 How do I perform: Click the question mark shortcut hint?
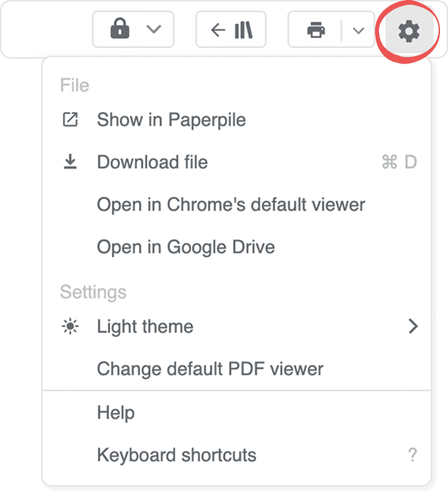(x=412, y=455)
